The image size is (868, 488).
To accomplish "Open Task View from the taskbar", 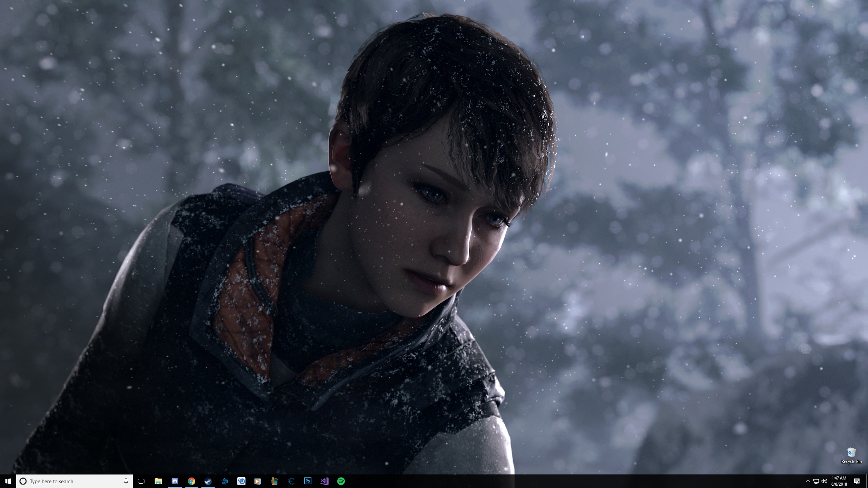I will click(141, 481).
